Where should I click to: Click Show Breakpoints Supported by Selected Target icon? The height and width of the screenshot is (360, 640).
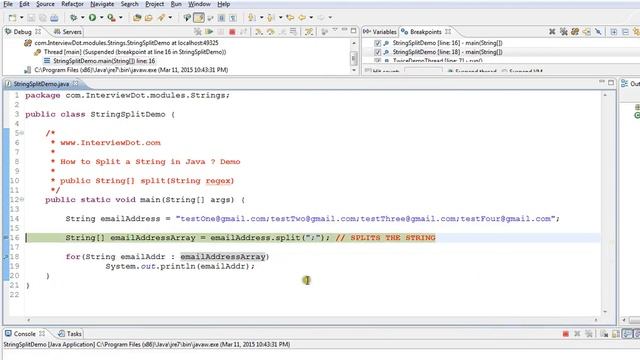tap(575, 31)
